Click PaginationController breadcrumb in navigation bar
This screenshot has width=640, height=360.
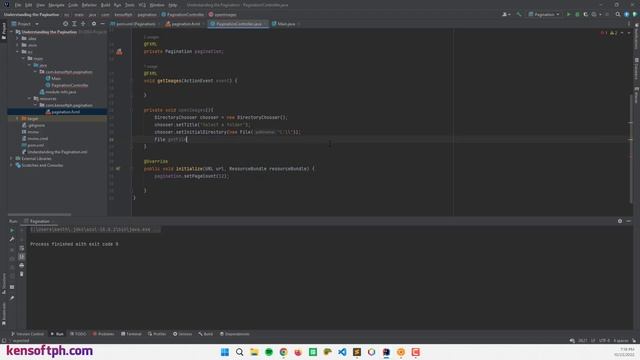tap(182, 14)
